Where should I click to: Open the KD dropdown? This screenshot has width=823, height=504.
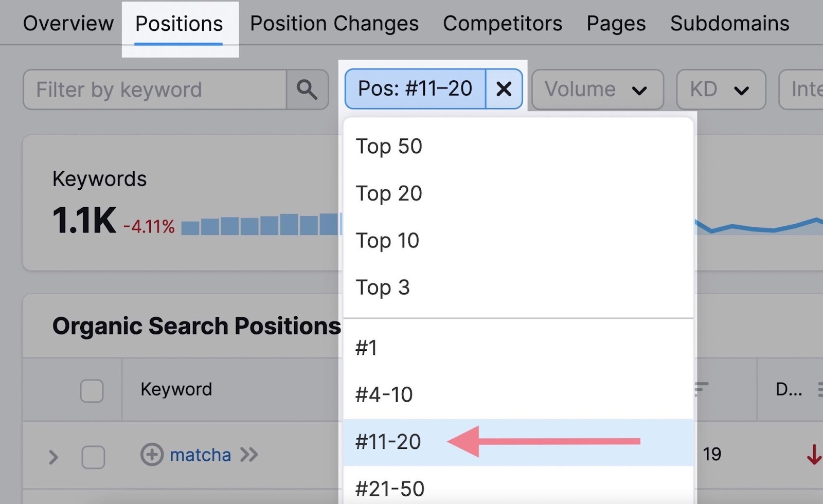(720, 89)
